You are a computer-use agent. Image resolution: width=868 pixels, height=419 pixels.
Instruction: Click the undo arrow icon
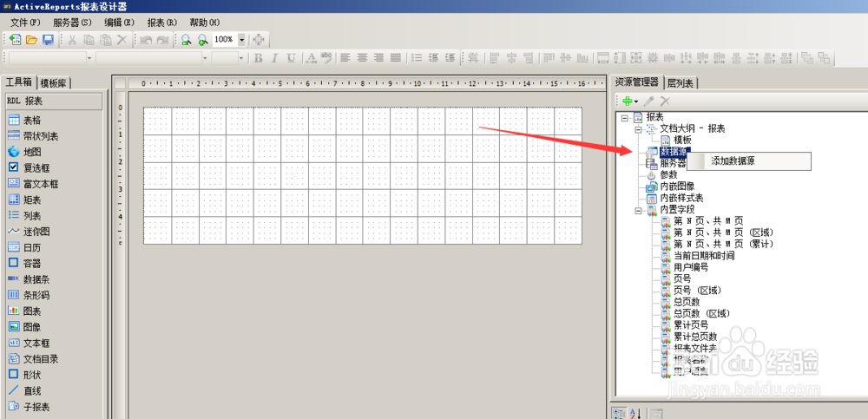(x=146, y=40)
